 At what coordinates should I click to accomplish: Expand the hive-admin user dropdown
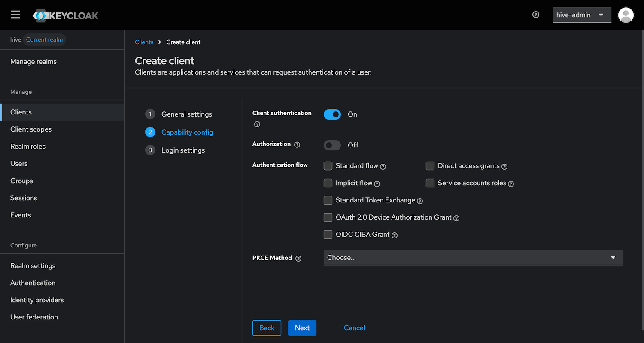581,15
